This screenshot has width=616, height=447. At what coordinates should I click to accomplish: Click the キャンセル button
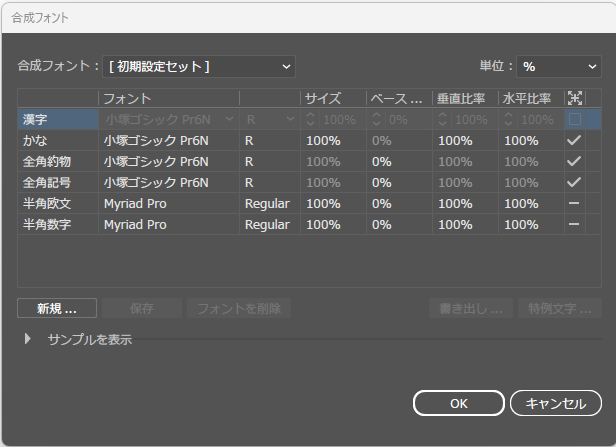click(x=555, y=404)
